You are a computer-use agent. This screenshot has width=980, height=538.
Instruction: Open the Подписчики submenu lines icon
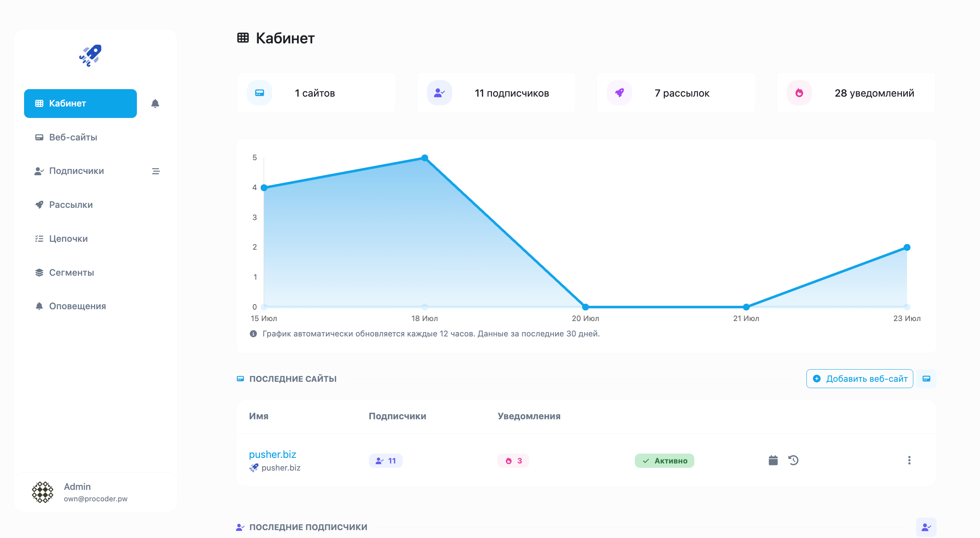(156, 171)
